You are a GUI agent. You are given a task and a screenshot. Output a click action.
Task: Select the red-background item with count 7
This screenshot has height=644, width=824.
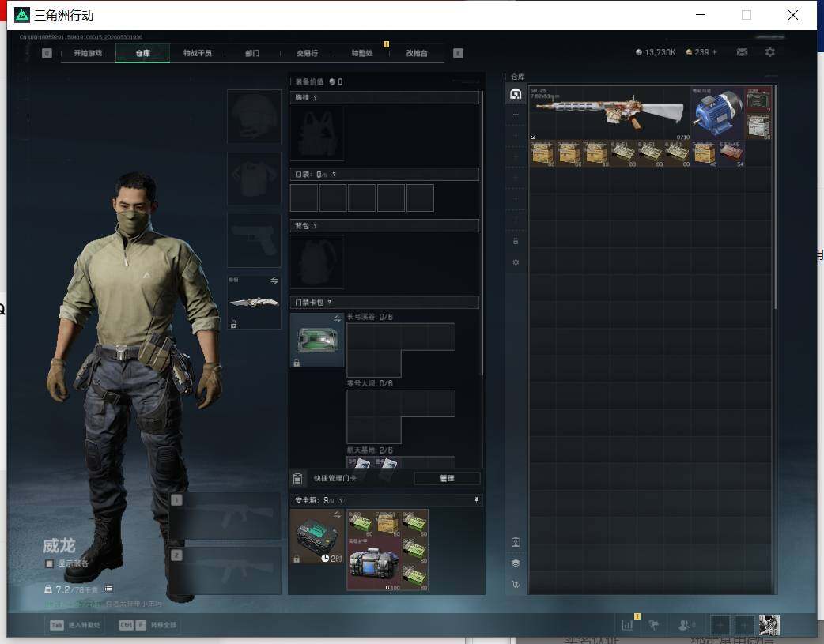(758, 100)
